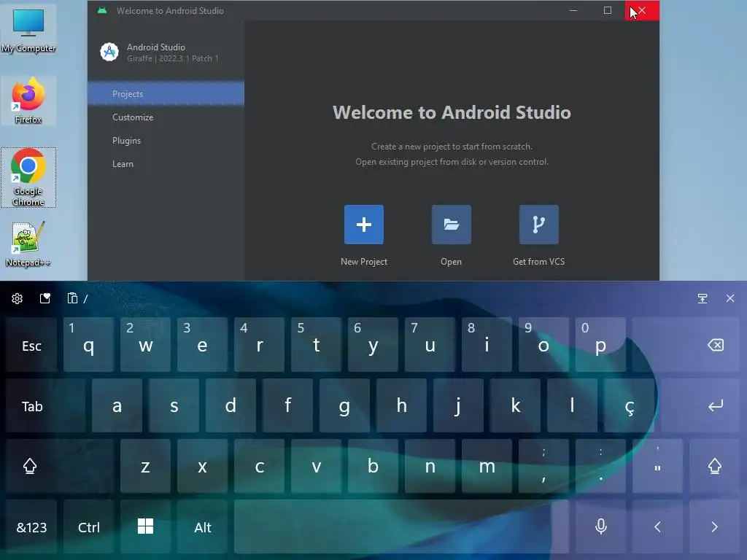This screenshot has height=560, width=747.
Task: Tap the Esc key
Action: coord(31,345)
